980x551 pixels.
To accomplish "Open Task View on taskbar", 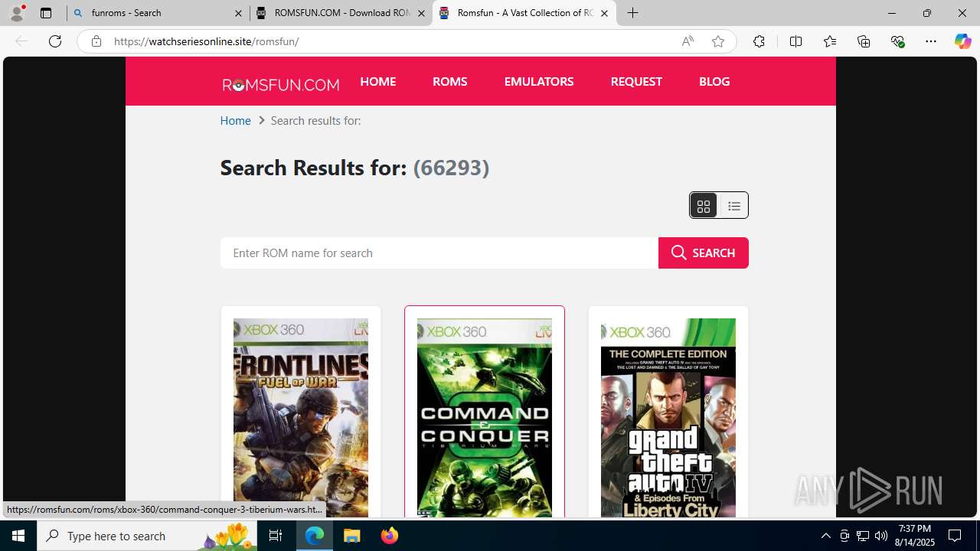I will (x=276, y=536).
